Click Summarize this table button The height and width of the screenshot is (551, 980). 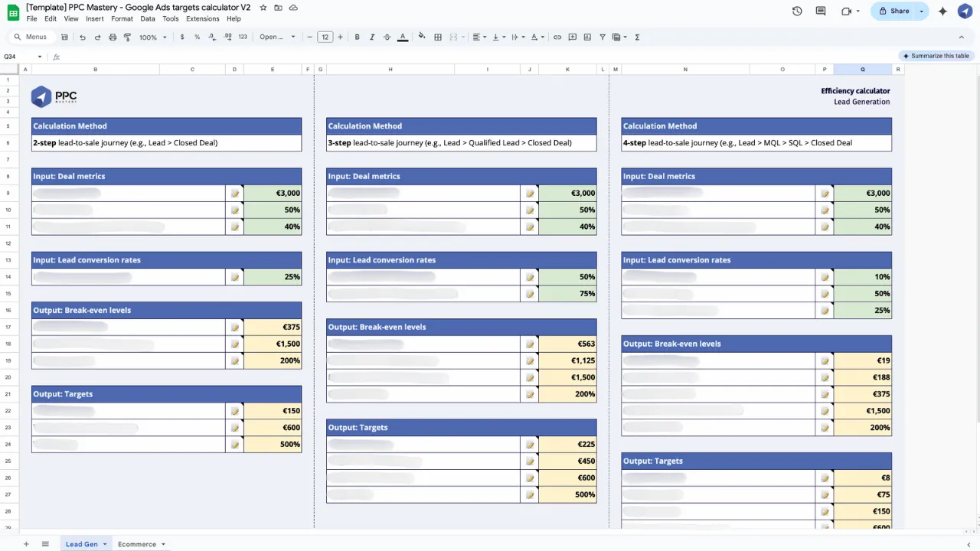tap(936, 56)
